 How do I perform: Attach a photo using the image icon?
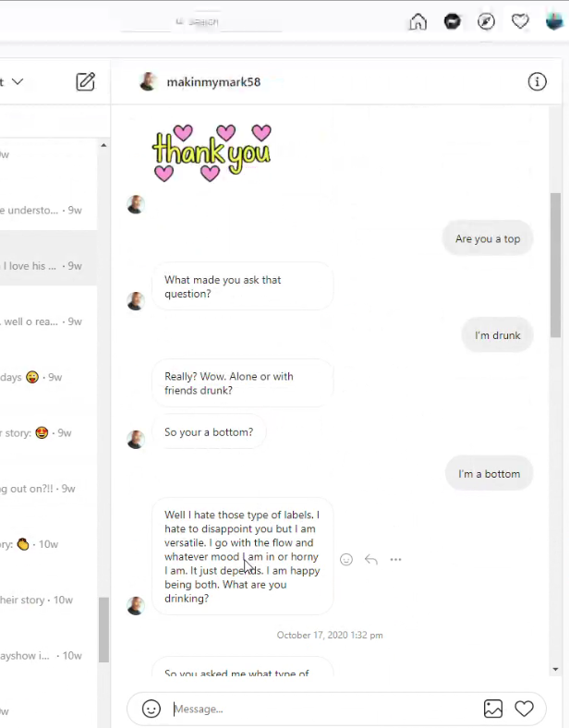[x=493, y=709]
